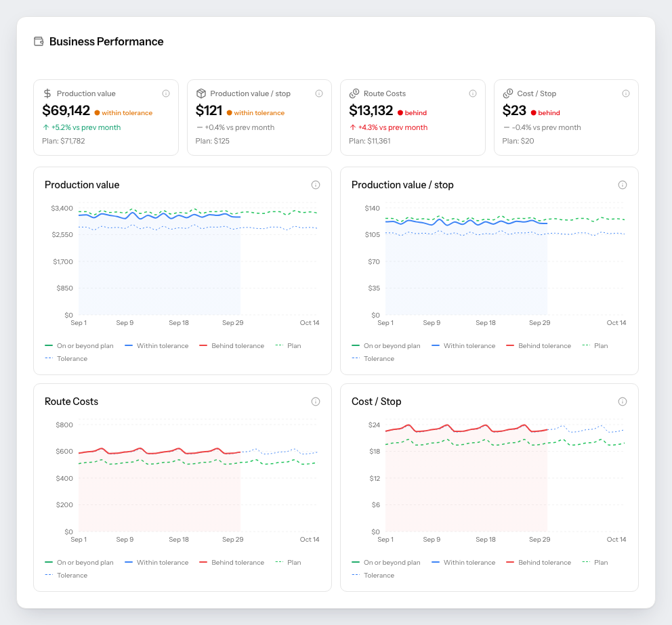Open info icon of Cost / Stop chart

[x=623, y=402]
